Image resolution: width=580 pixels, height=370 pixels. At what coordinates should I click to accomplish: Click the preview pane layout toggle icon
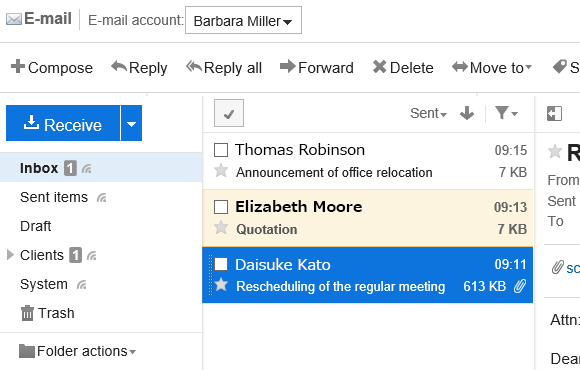(554, 114)
